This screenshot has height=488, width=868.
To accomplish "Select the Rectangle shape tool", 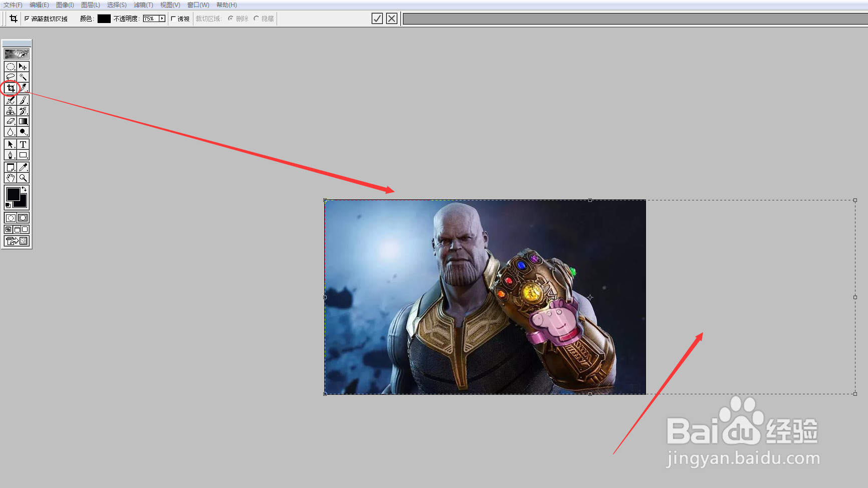I will 23,155.
